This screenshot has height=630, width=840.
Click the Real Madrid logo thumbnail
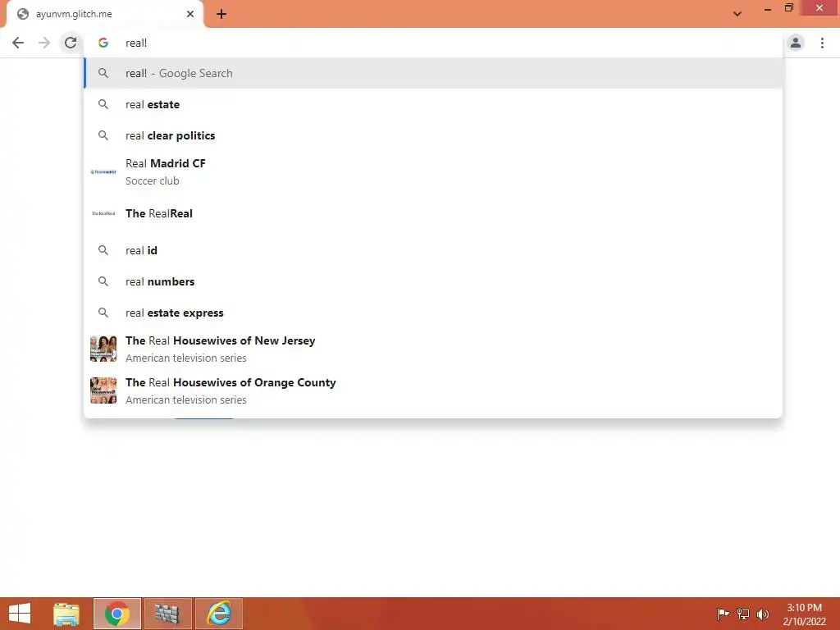tap(103, 172)
